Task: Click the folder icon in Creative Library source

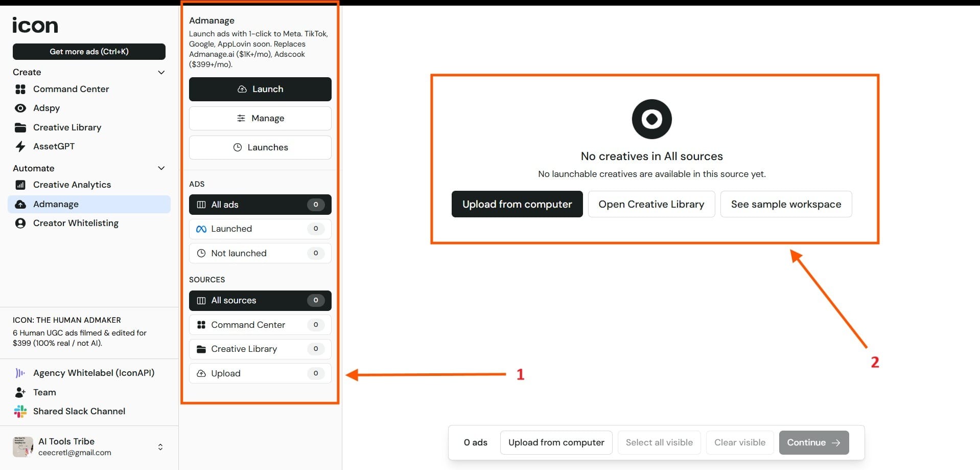Action: [201, 349]
